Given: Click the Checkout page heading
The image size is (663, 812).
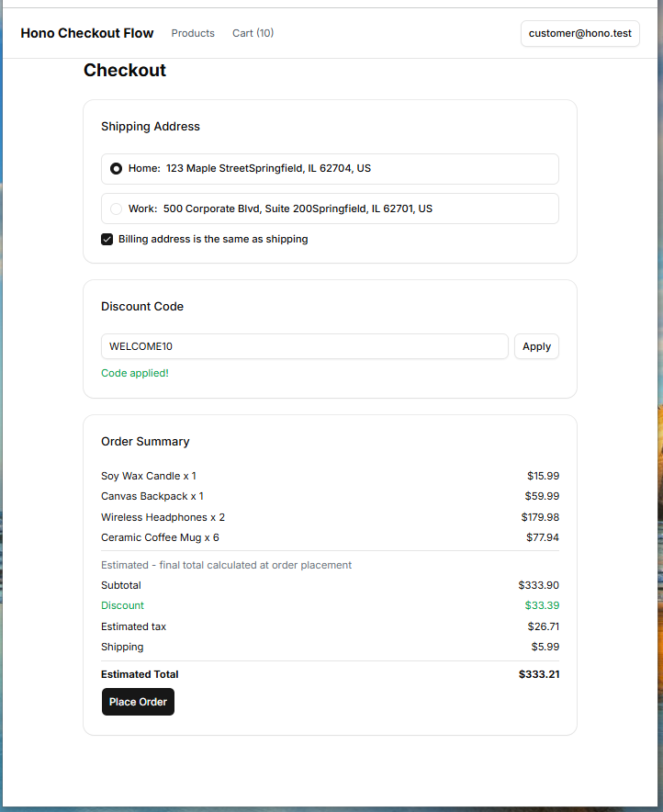Looking at the screenshot, I should point(125,71).
